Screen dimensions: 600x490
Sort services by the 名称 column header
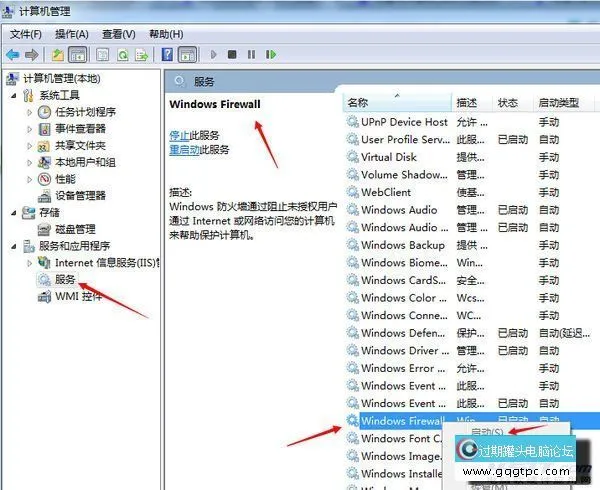[x=397, y=103]
